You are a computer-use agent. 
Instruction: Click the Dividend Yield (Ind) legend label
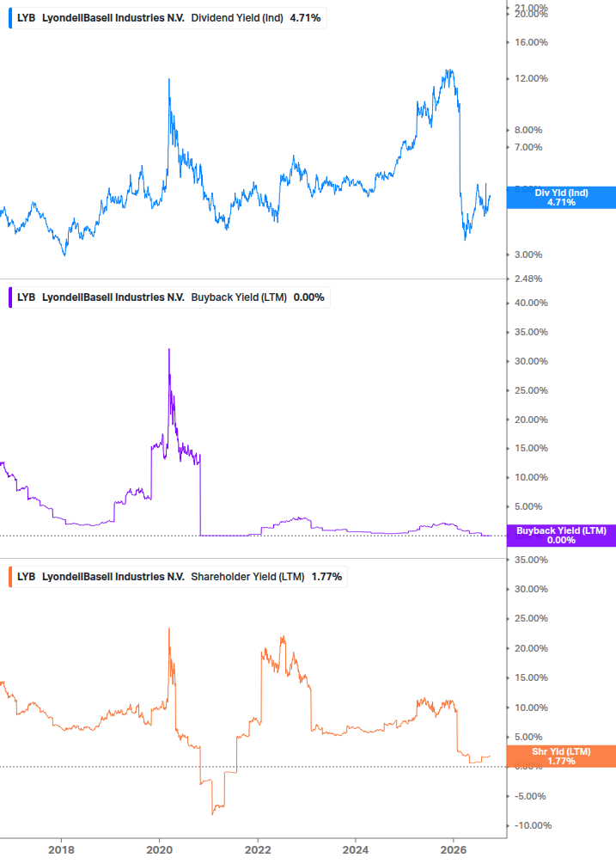pos(237,18)
